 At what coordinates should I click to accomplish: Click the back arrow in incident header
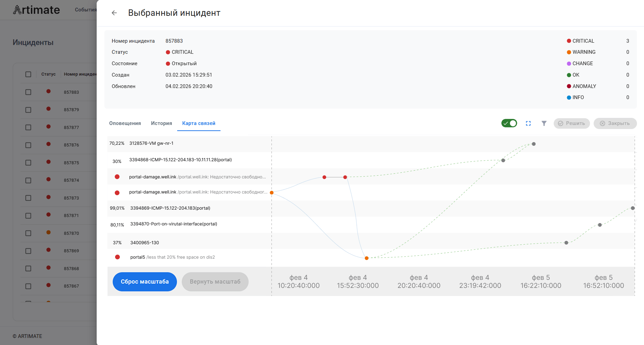click(x=114, y=13)
